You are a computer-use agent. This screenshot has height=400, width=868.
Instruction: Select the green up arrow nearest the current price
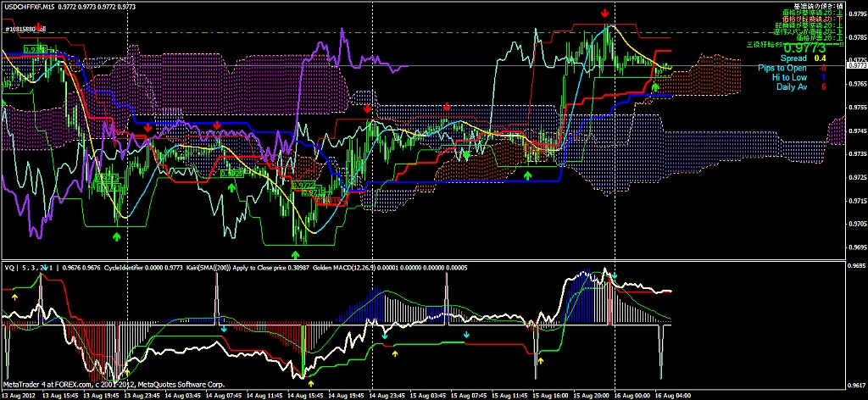(x=655, y=86)
